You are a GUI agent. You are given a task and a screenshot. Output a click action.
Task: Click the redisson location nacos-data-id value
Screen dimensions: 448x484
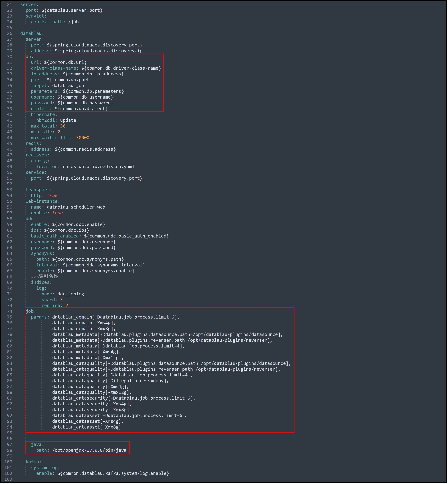(x=98, y=167)
